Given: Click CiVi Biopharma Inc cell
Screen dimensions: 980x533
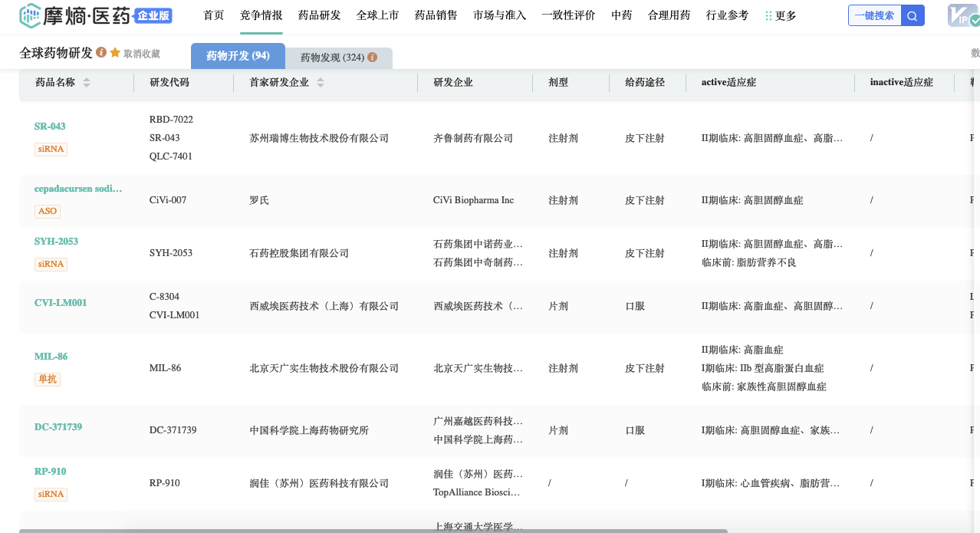Looking at the screenshot, I should coord(473,200).
